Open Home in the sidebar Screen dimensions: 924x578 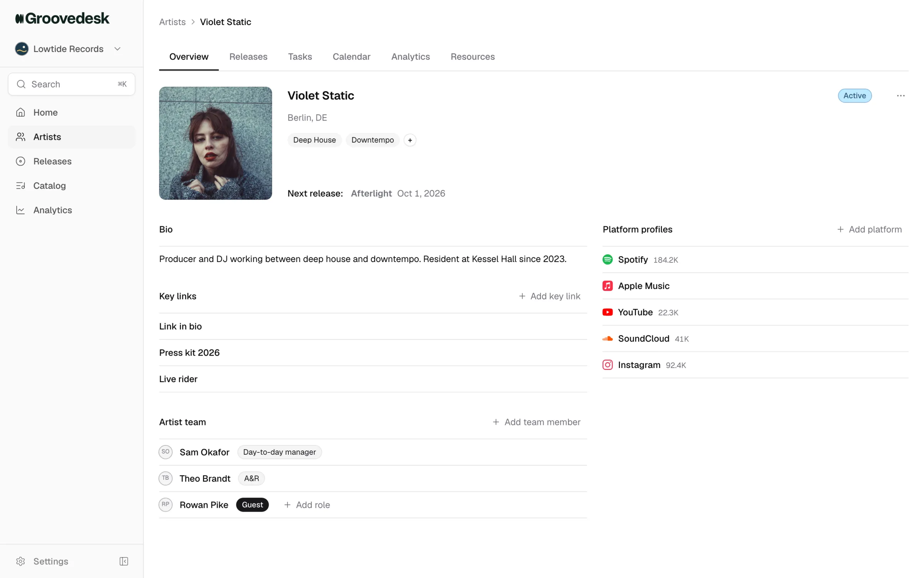[x=72, y=113]
